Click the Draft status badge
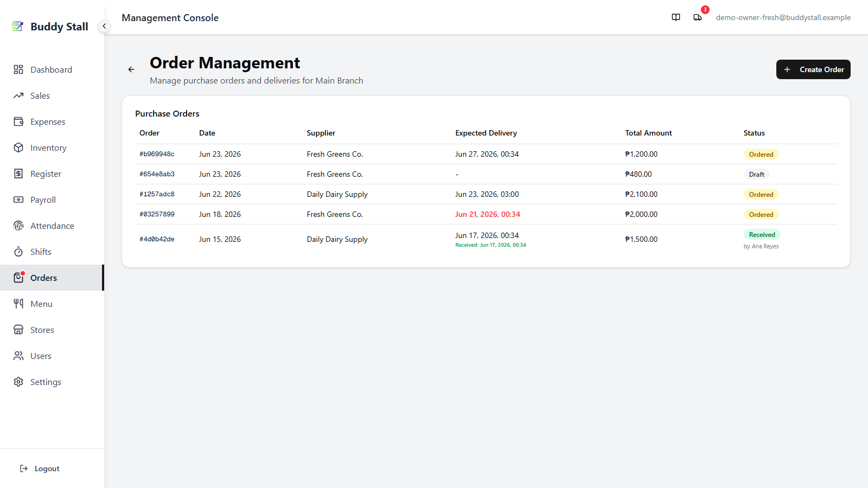The width and height of the screenshot is (868, 488). (756, 175)
